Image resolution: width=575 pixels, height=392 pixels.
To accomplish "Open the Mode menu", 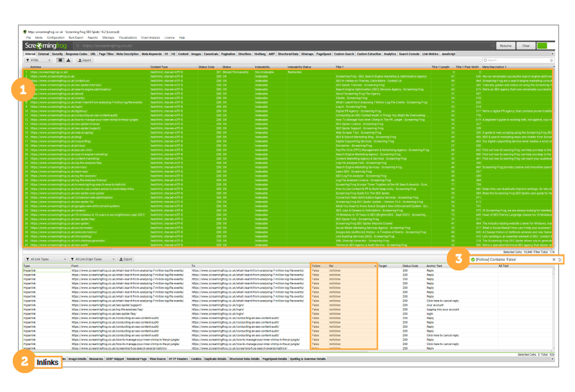I will tap(39, 38).
